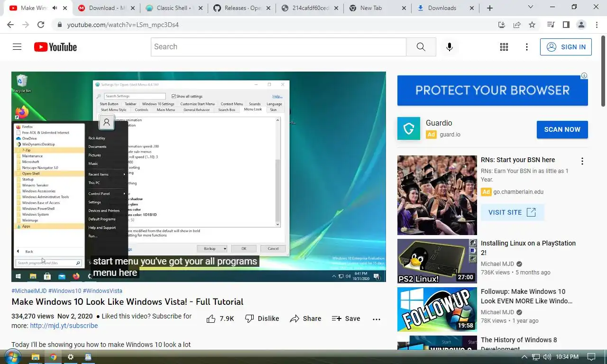Open options menu for RNs ad

click(582, 161)
